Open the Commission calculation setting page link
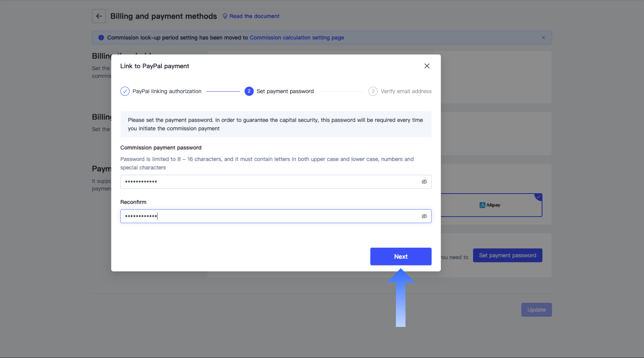 tap(297, 38)
